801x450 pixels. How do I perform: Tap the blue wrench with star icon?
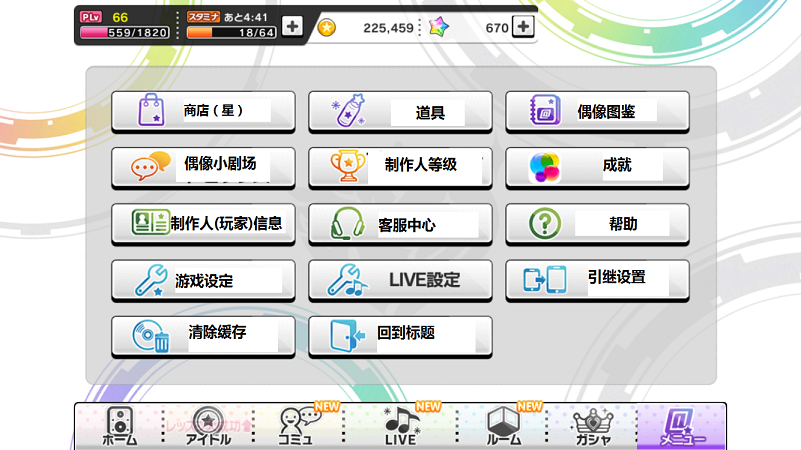pyautogui.click(x=151, y=280)
